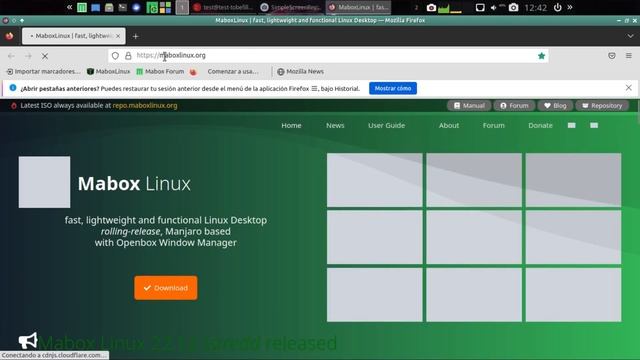Screen dimensions: 640x360
Task: Open the bottom-right screenshot thumbnail in grid
Action: (573, 295)
